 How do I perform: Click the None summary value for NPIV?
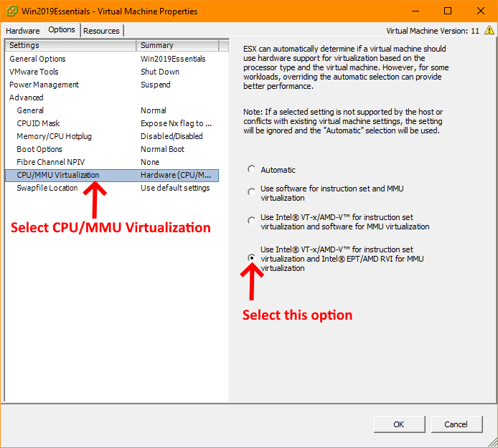click(150, 162)
